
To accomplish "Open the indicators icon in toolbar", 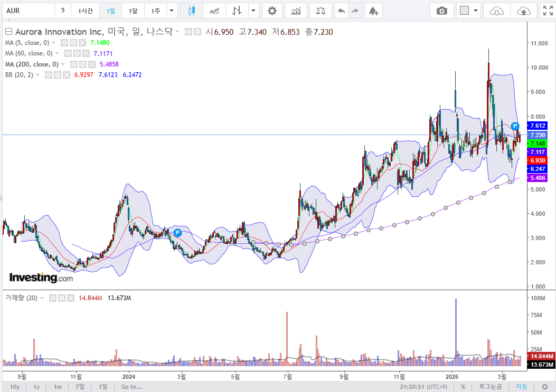I will point(296,11).
